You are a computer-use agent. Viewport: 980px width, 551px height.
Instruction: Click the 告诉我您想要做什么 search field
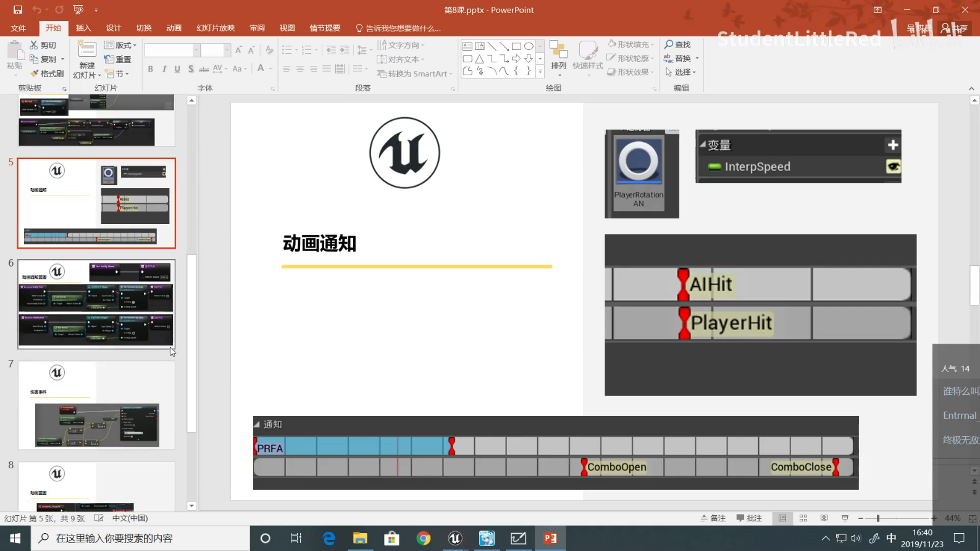(398, 28)
